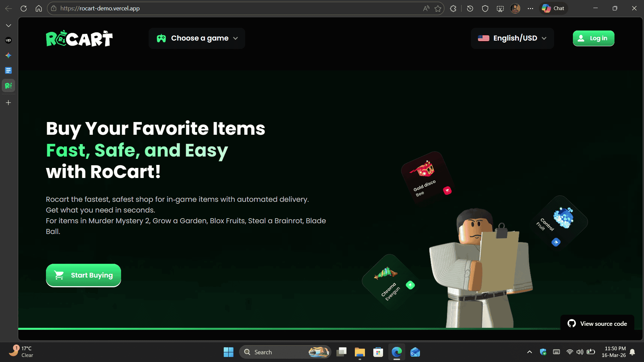644x362 pixels.
Task: Open the Choose a game dropdown
Action: point(197,38)
